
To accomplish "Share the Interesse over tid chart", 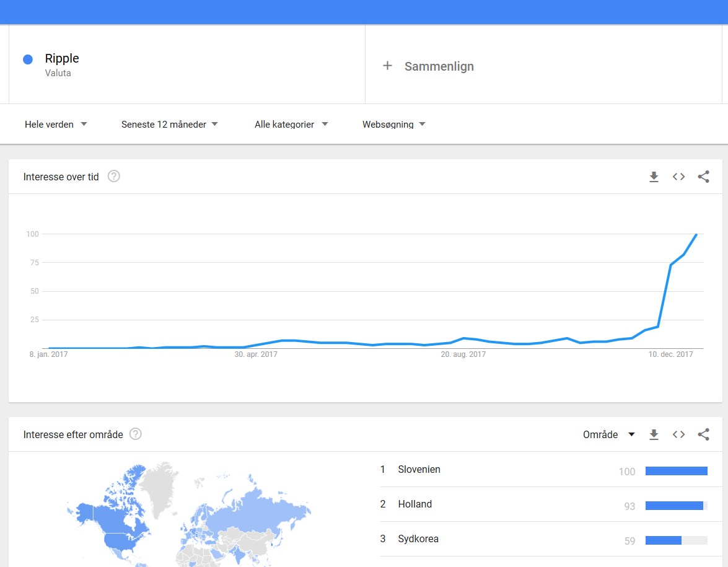I will tap(703, 177).
